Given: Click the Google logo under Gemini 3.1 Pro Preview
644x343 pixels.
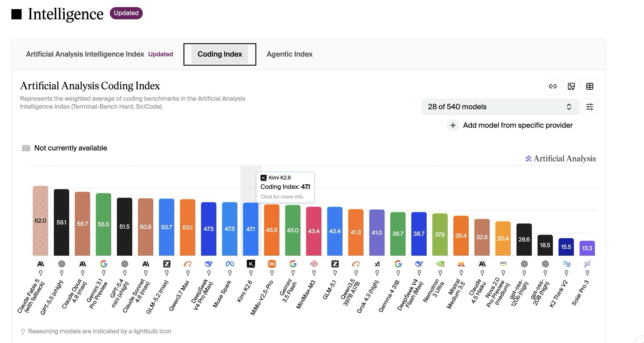Looking at the screenshot, I should click(x=104, y=264).
